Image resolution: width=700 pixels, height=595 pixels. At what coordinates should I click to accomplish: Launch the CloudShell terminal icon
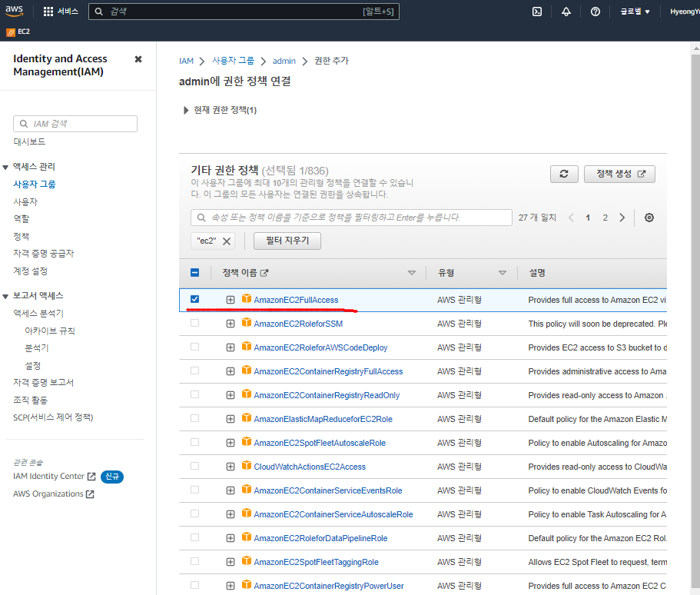click(537, 12)
